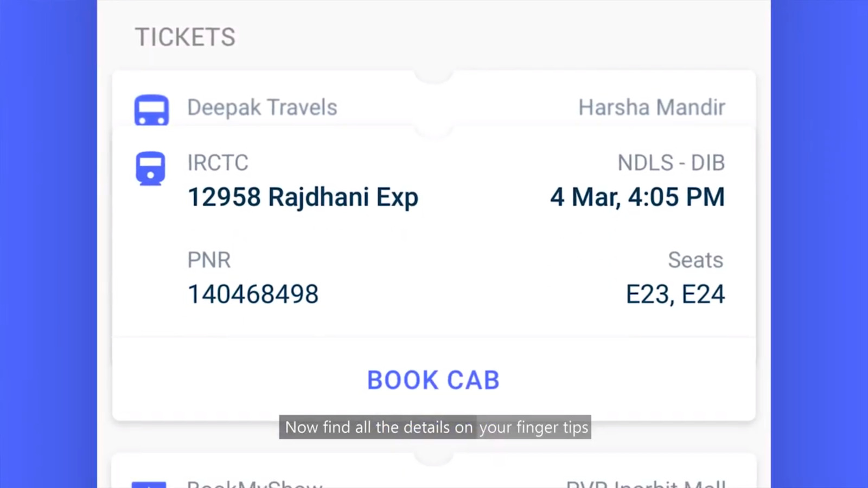Open the BookMyShow card at the bottom
Image resolution: width=868 pixels, height=488 pixels.
pos(434,471)
